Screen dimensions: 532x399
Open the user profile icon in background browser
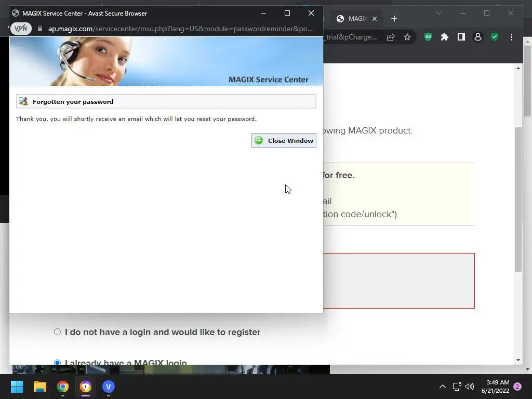(478, 37)
